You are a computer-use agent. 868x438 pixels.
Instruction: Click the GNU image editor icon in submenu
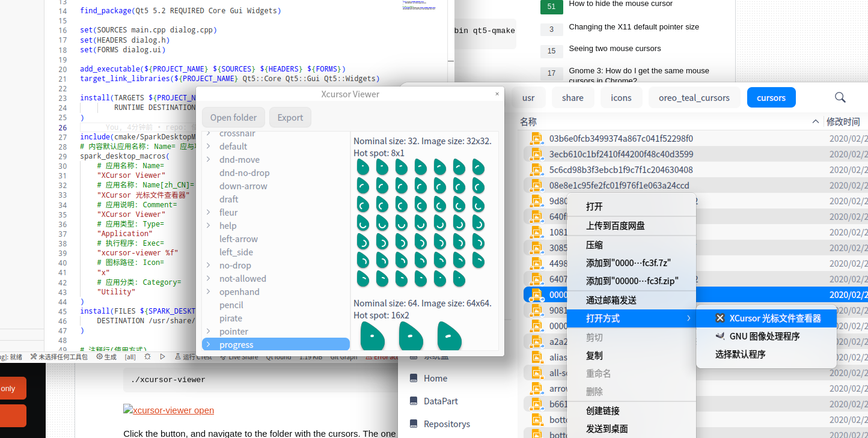coord(720,336)
